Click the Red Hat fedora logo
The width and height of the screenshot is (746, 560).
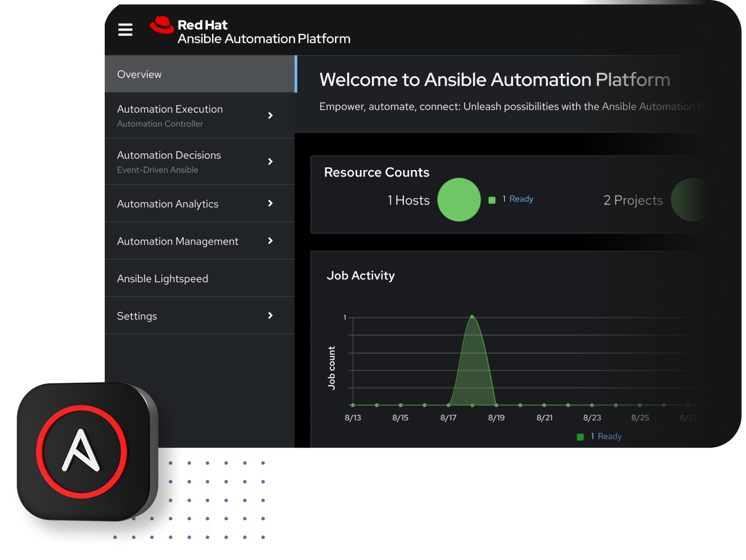[161, 25]
